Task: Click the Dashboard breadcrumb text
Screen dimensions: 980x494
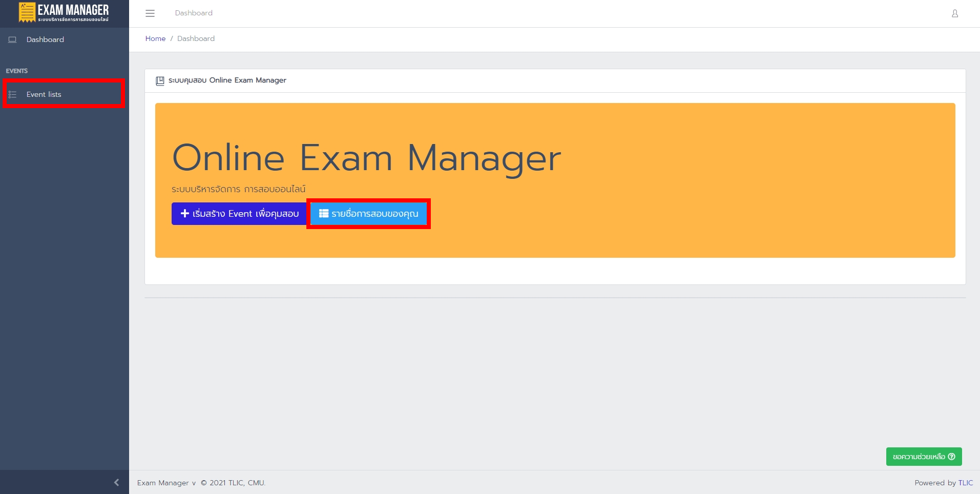Action: (196, 38)
